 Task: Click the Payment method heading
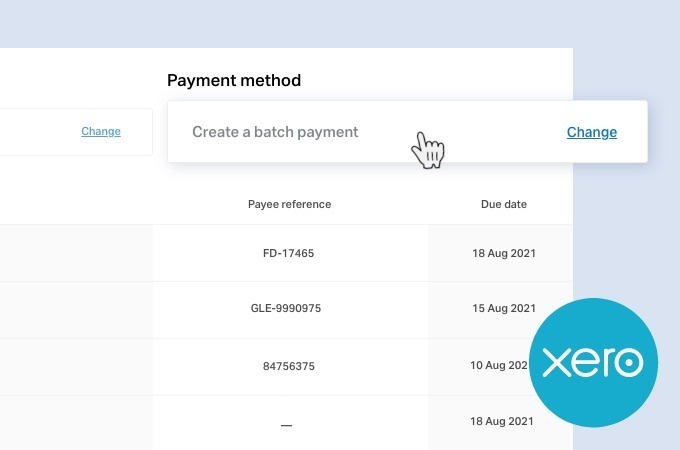tap(234, 81)
